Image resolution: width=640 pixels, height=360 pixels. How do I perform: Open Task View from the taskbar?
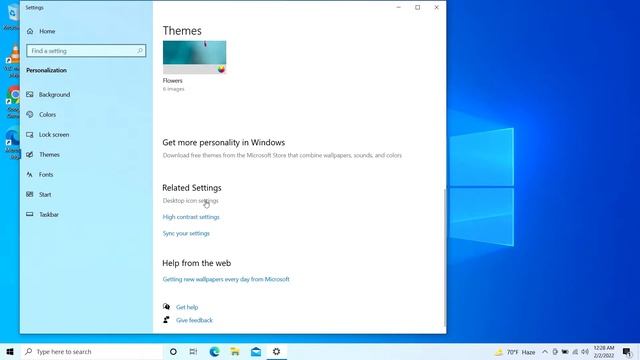[193, 351]
